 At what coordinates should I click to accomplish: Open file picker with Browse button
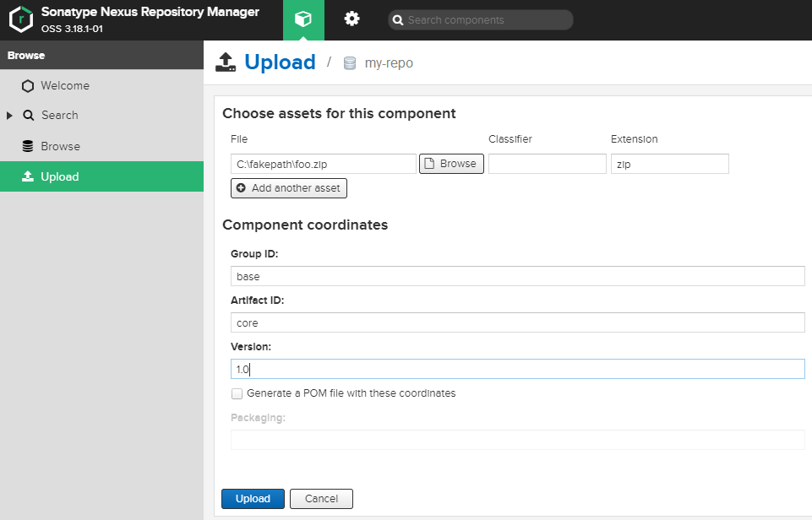(x=451, y=163)
